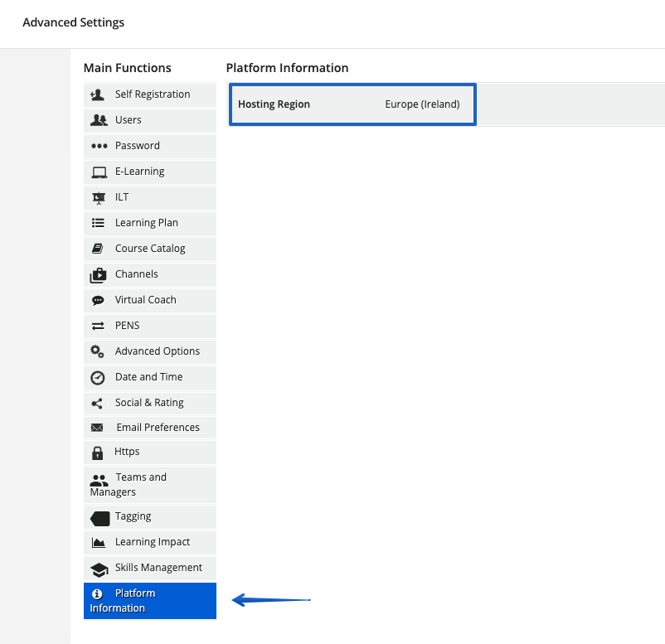The width and height of the screenshot is (665, 644).
Task: Click the Advanced Options gears icon
Action: [100, 351]
